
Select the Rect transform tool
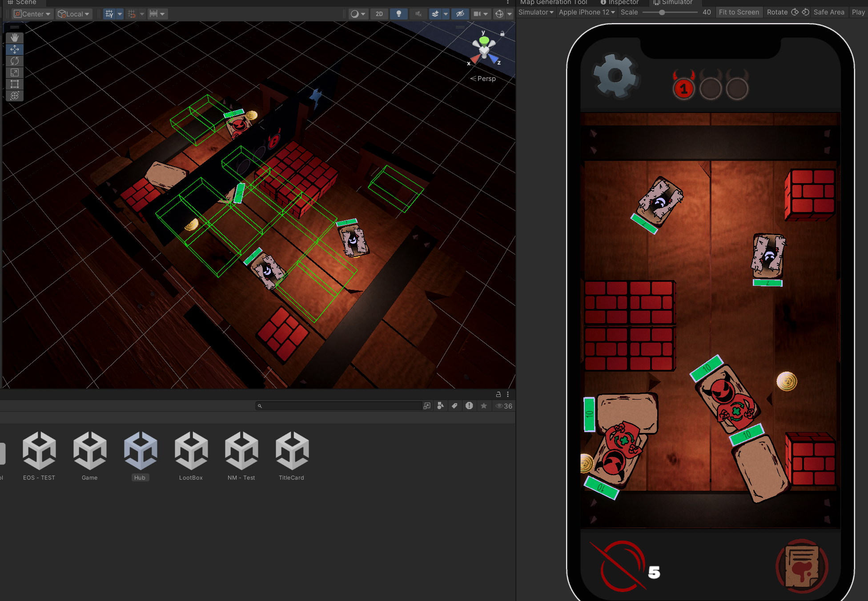tap(15, 84)
